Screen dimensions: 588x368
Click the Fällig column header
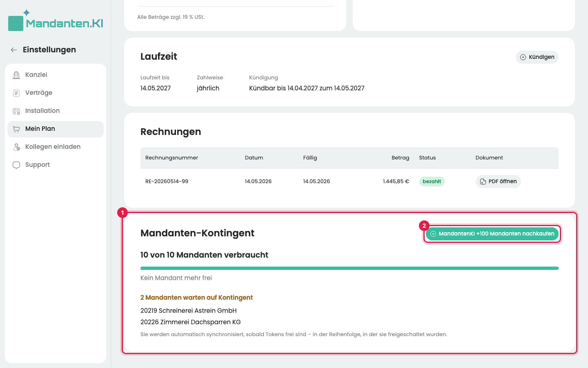(x=310, y=158)
